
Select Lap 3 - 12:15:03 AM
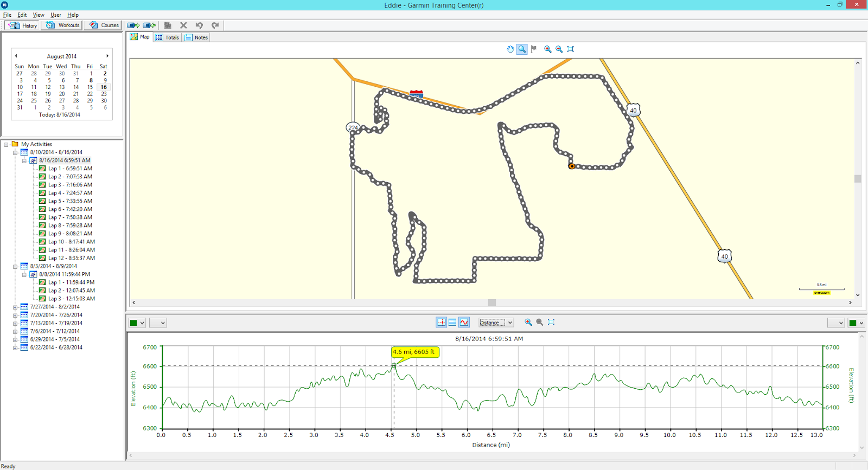(71, 299)
